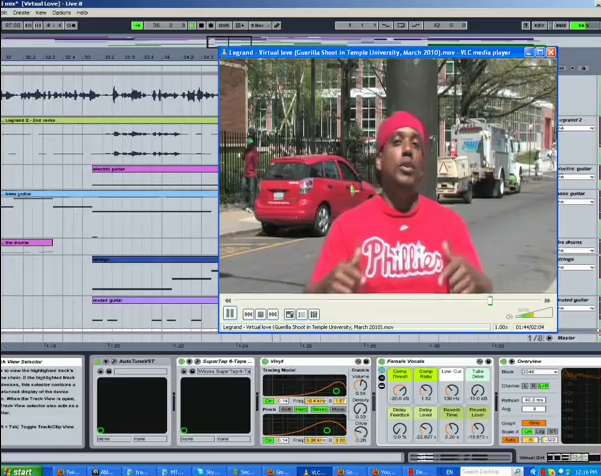Viewport: 601px width, 476px height.
Task: Open strings track input dropdown
Action: pos(576,267)
